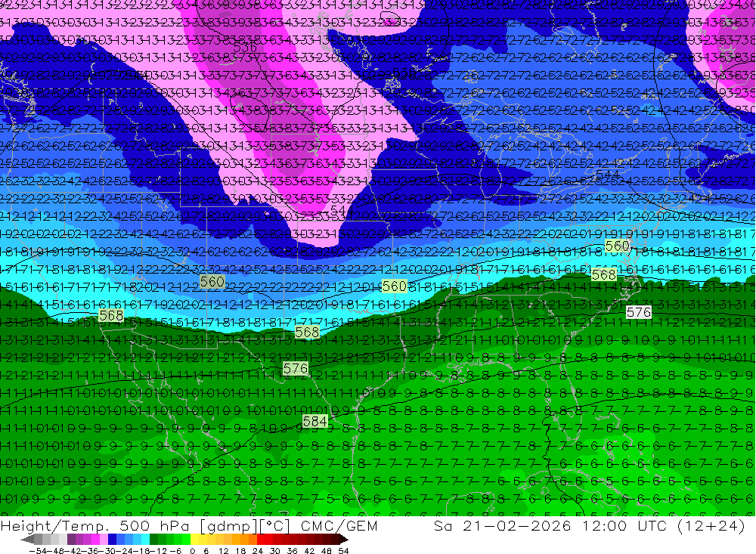Click the cyan legend swatch before dark green
Screen dimensions: 756x554
click(x=145, y=540)
